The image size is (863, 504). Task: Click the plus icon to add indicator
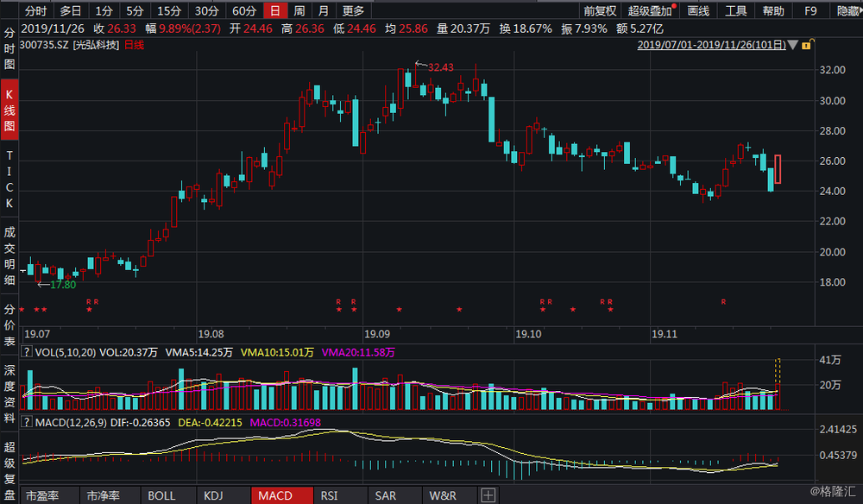(488, 495)
